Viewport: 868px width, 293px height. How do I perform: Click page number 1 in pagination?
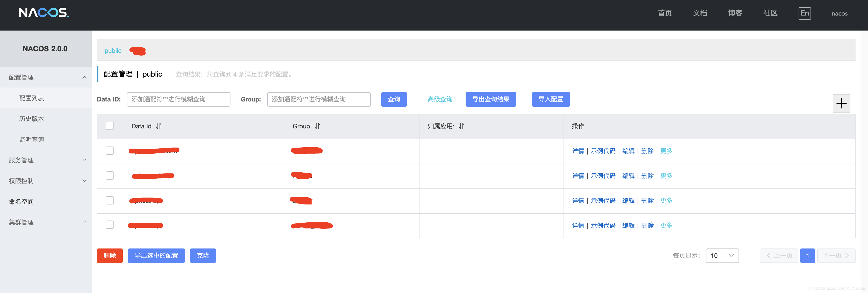[807, 256]
